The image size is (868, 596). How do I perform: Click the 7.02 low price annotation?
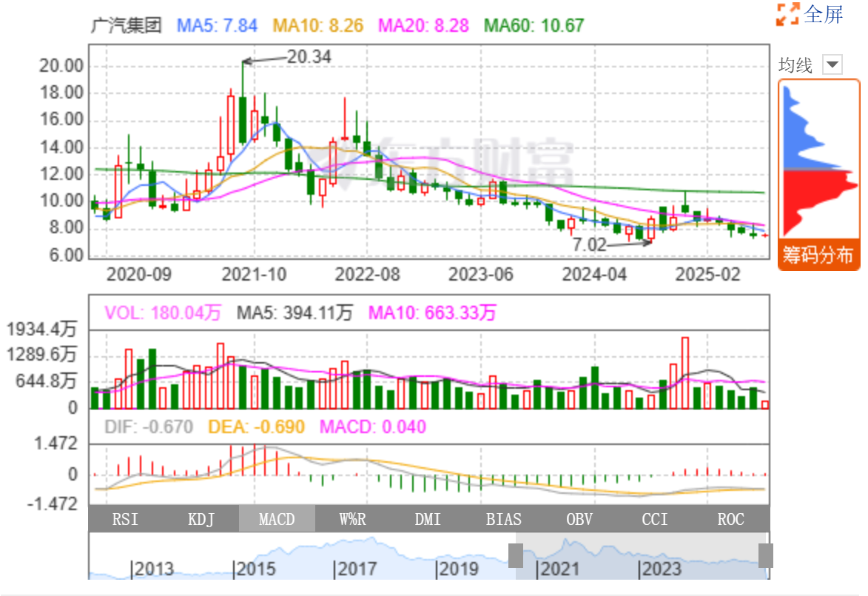(589, 244)
